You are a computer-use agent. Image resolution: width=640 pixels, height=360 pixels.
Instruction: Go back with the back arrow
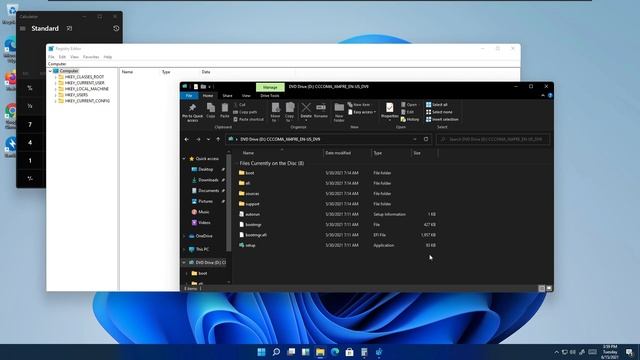187,140
